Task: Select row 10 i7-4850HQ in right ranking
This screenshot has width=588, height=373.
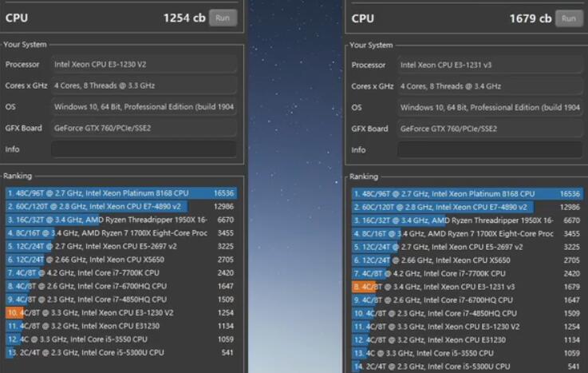Action: tap(468, 313)
